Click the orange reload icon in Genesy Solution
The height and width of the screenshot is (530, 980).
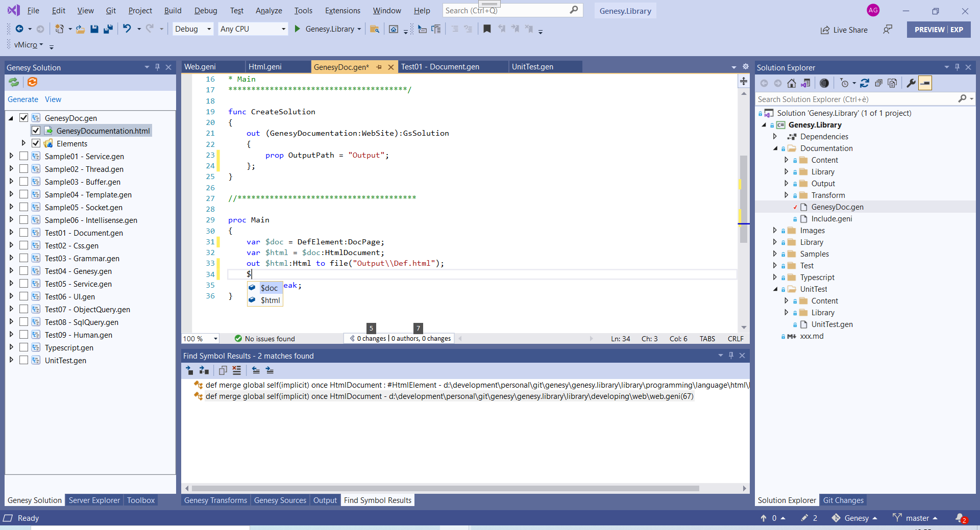pyautogui.click(x=32, y=82)
